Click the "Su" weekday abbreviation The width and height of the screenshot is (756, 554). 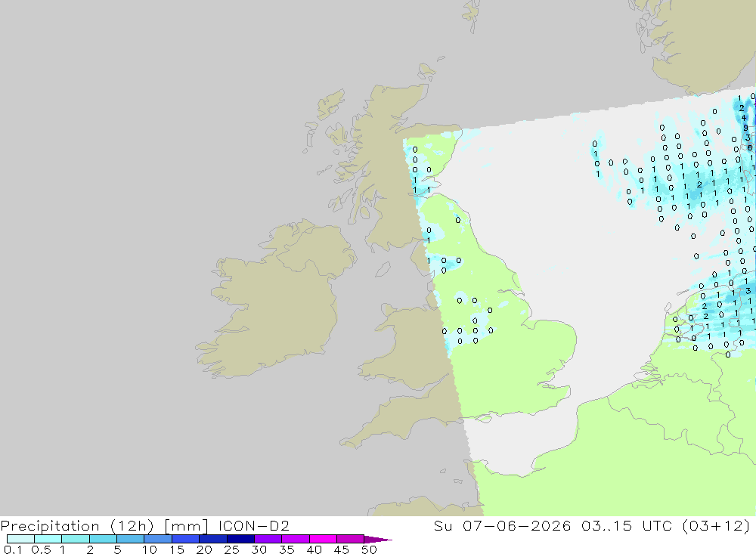click(442, 525)
